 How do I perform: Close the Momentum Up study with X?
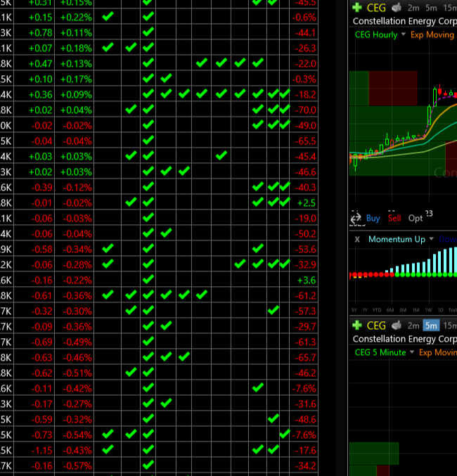(x=357, y=240)
